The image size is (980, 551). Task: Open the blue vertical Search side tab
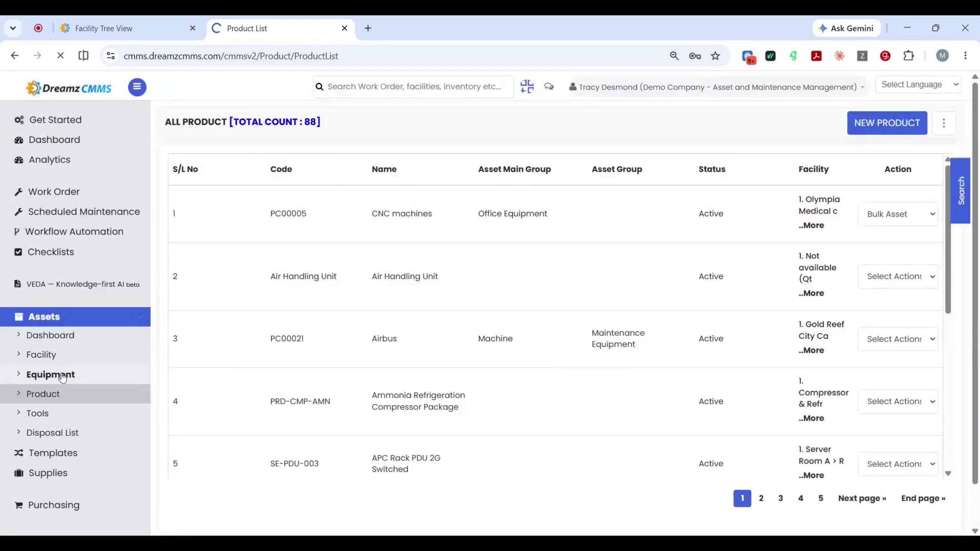click(x=960, y=191)
